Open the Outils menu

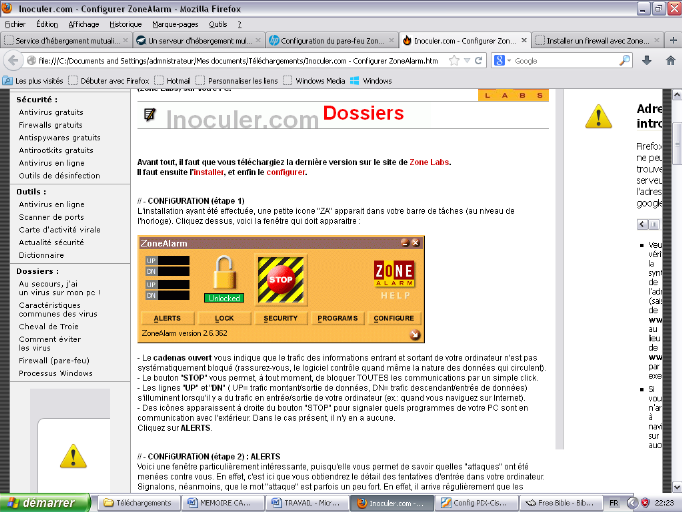click(217, 24)
